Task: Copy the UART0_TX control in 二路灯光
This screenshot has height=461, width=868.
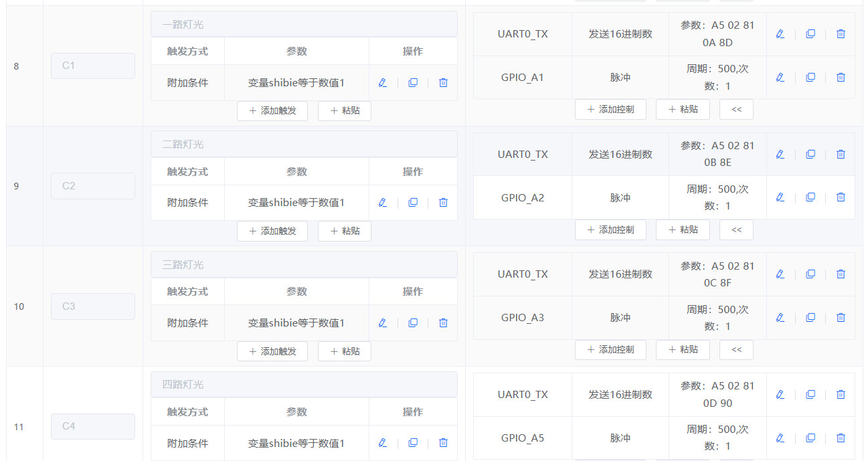Action: [x=810, y=154]
